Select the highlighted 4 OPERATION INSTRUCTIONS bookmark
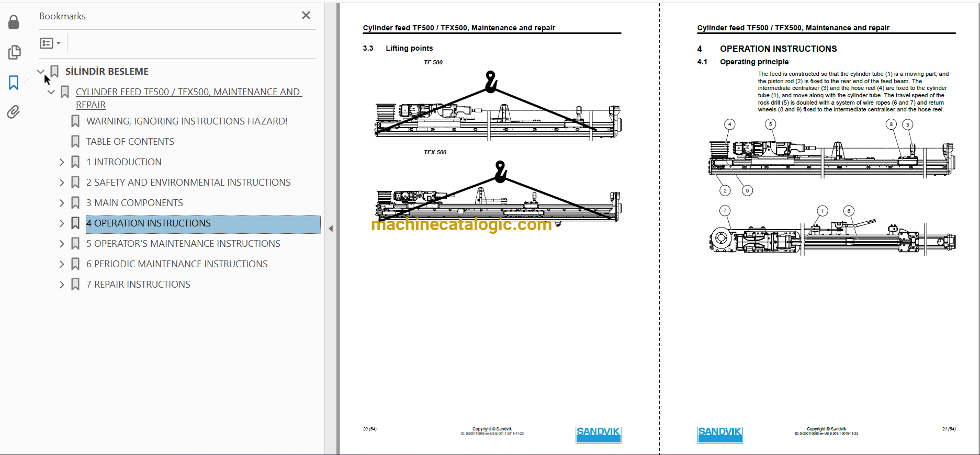The width and height of the screenshot is (980, 455). [x=203, y=223]
